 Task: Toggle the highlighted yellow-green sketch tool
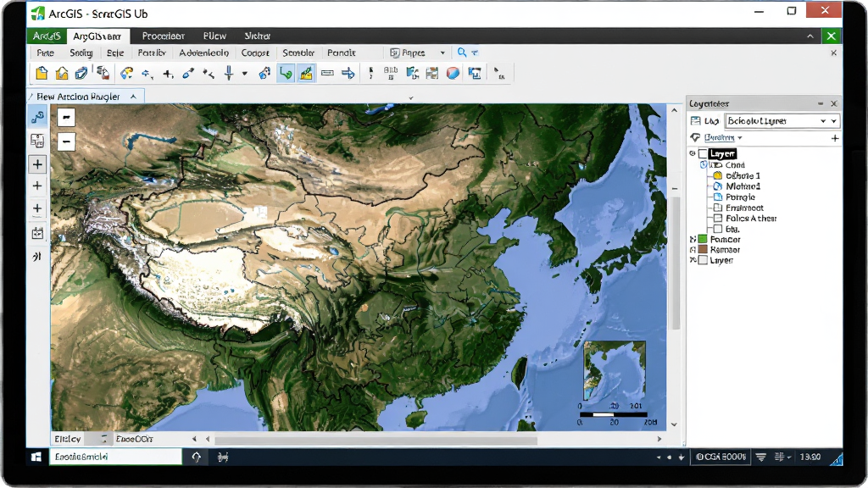(x=306, y=73)
